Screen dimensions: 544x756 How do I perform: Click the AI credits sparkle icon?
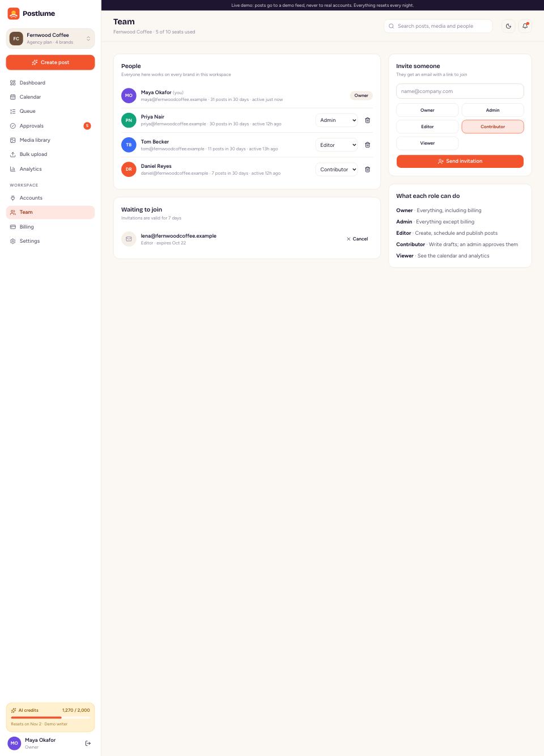click(x=14, y=710)
